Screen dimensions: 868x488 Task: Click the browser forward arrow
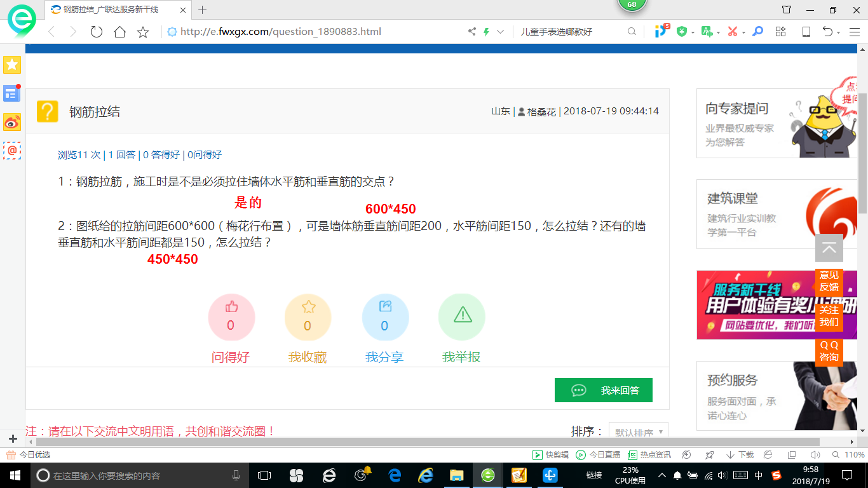[73, 32]
